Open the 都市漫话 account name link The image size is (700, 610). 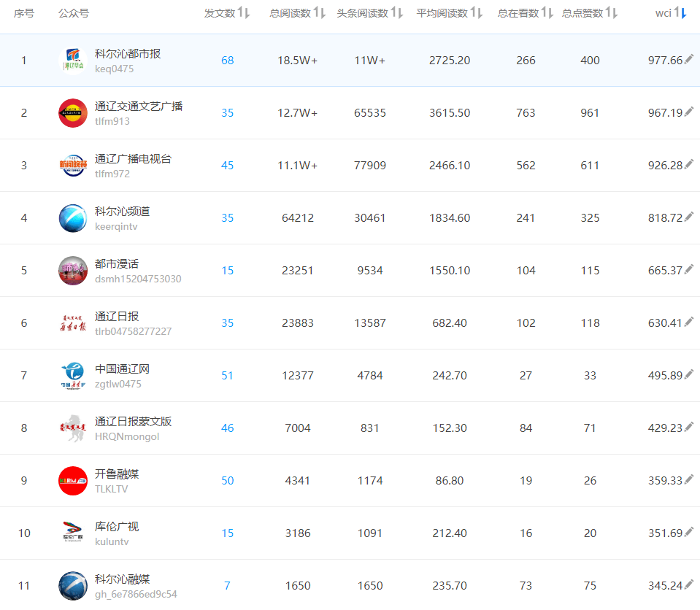tap(117, 264)
